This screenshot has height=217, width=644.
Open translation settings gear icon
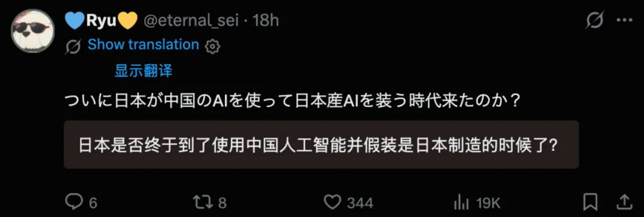tap(213, 46)
